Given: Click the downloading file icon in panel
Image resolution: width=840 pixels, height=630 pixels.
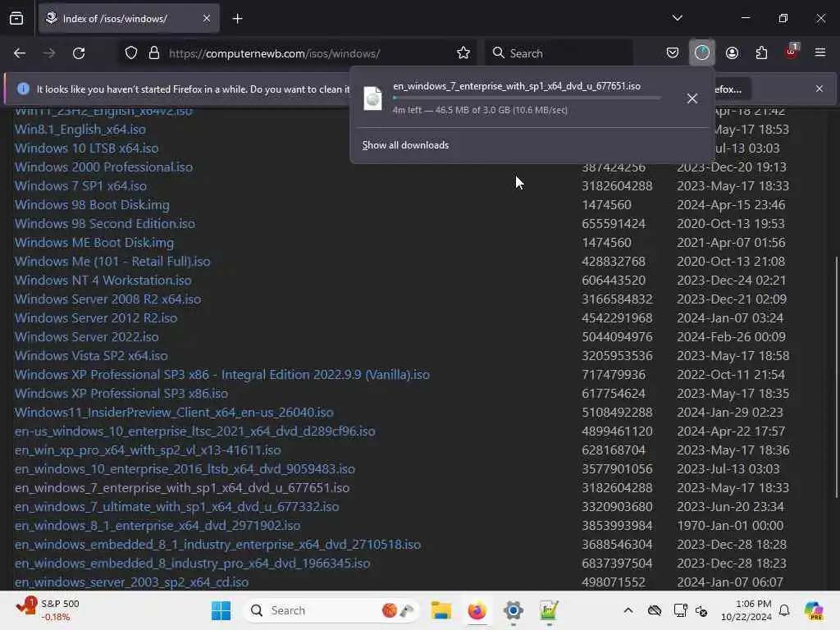Looking at the screenshot, I should 373,98.
